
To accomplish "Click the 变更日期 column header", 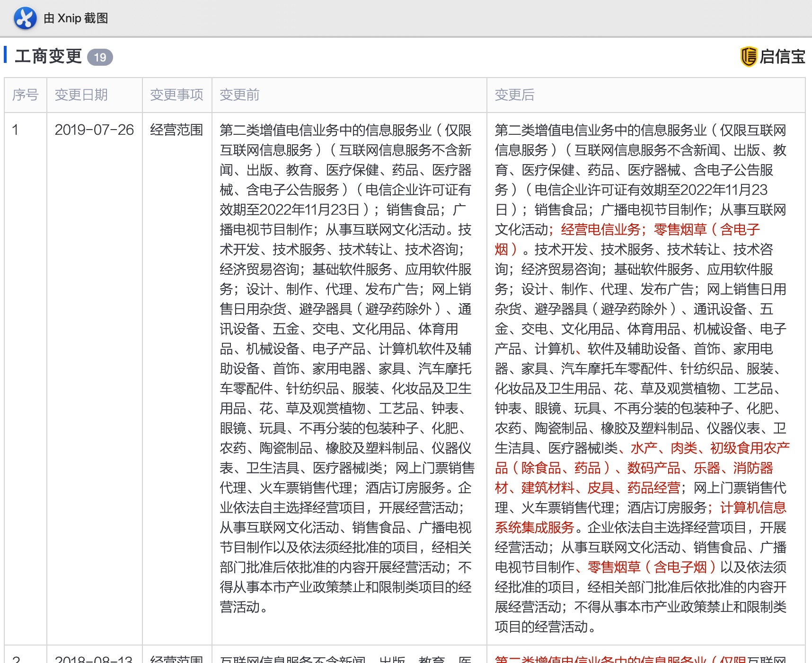I will 81,95.
